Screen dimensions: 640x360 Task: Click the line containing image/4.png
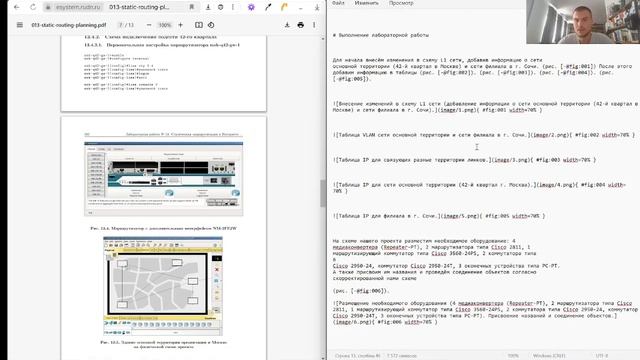(x=479, y=185)
